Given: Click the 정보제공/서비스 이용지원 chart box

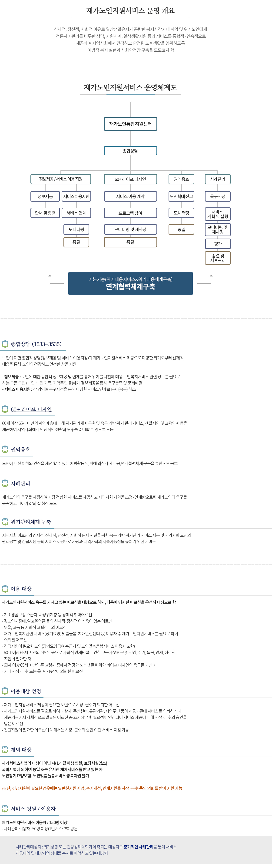Looking at the screenshot, I should coord(61,179).
